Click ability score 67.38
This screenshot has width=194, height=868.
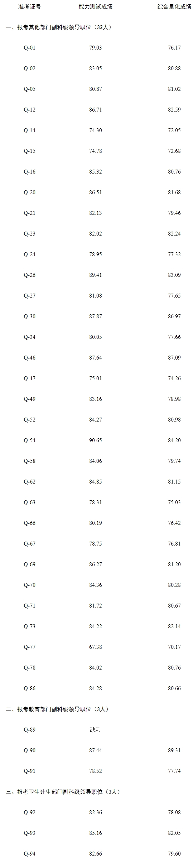click(x=96, y=647)
